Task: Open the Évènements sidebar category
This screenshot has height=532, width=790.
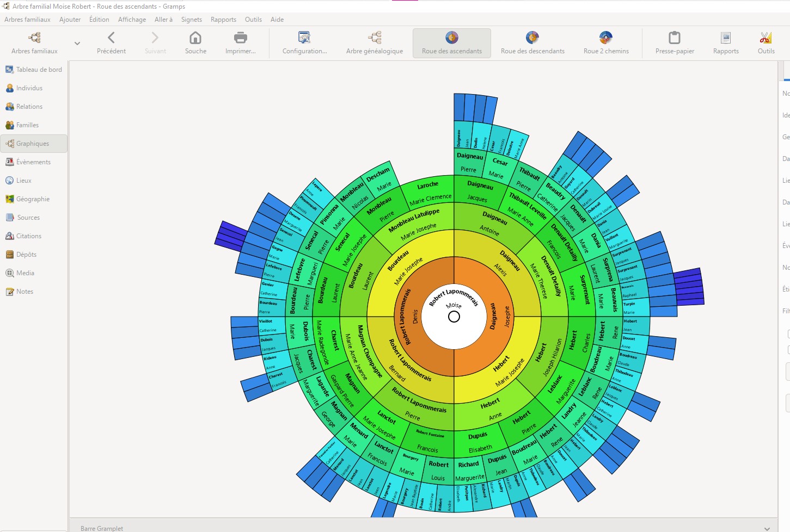Action: tap(33, 162)
